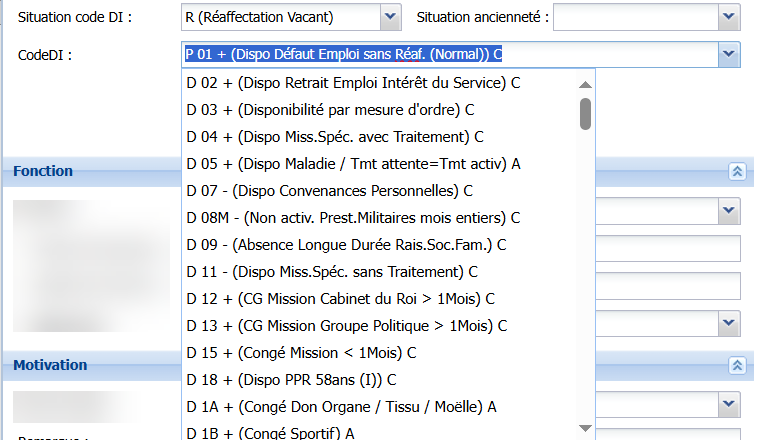Pick D 09 - Absence Longue Durée

click(345, 244)
